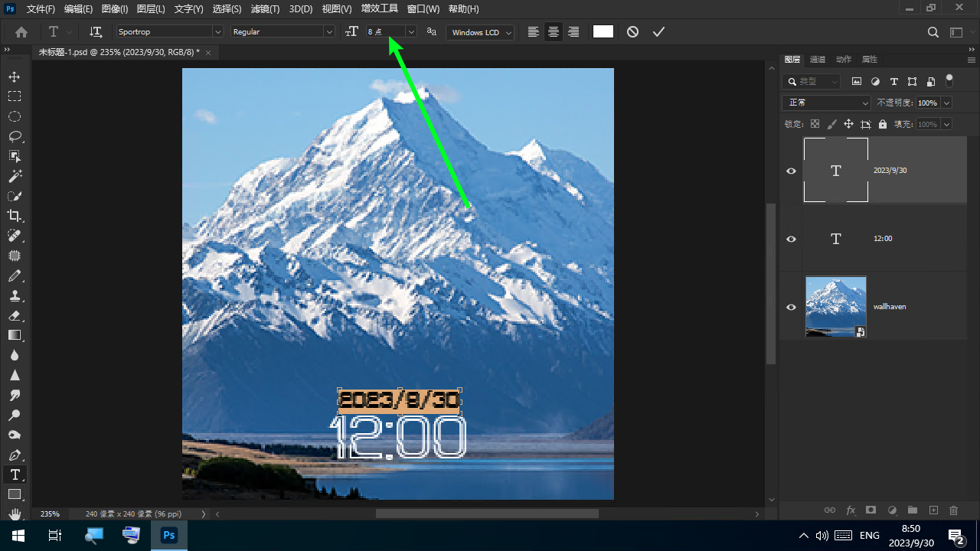Select the Lasso tool
This screenshot has width=980, height=551.
[x=15, y=136]
